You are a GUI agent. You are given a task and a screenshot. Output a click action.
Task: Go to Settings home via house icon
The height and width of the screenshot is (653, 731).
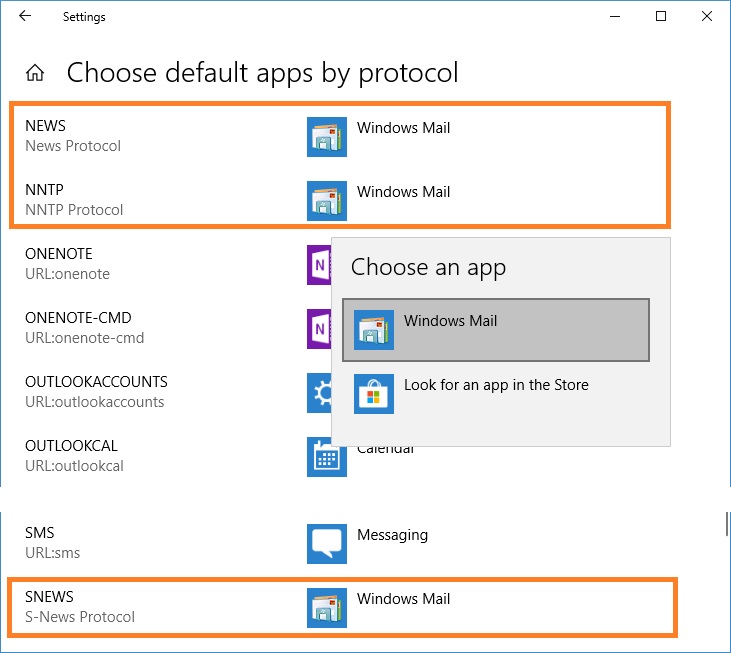click(x=35, y=73)
